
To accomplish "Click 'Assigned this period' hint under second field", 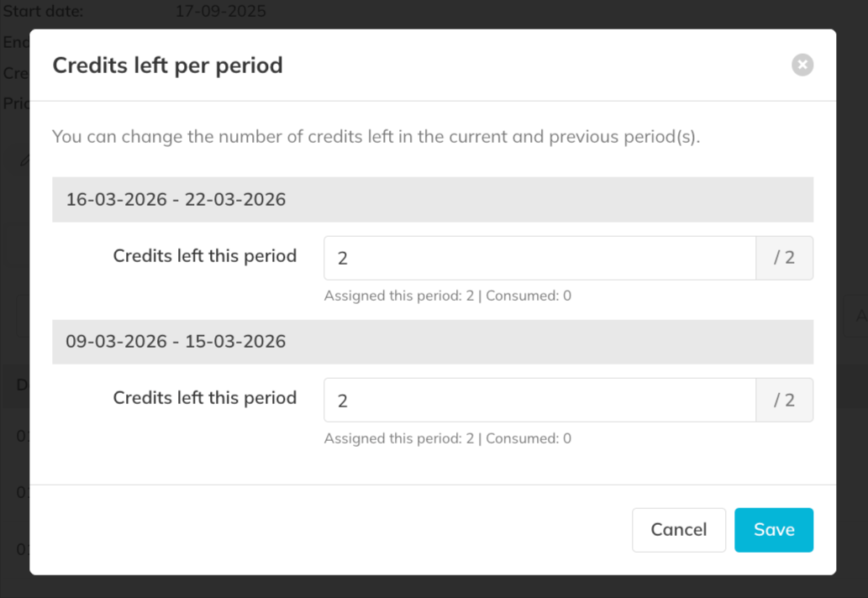I will click(x=399, y=438).
